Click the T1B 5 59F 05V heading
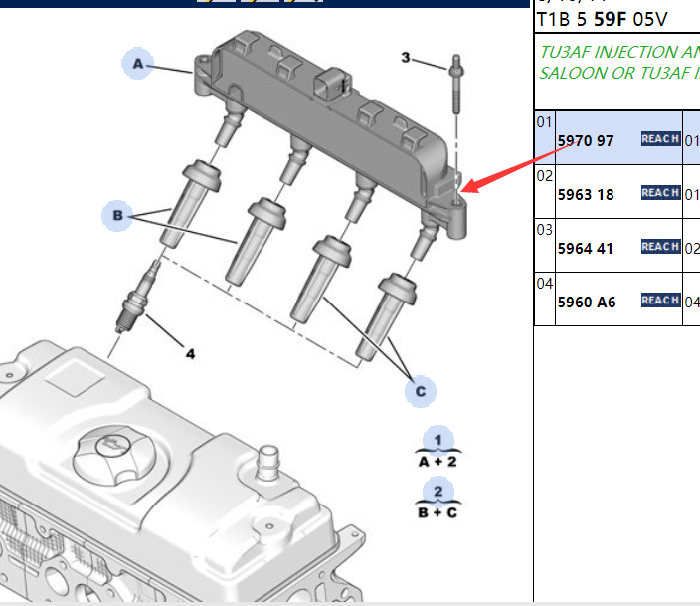This screenshot has height=606, width=700. 603,20
